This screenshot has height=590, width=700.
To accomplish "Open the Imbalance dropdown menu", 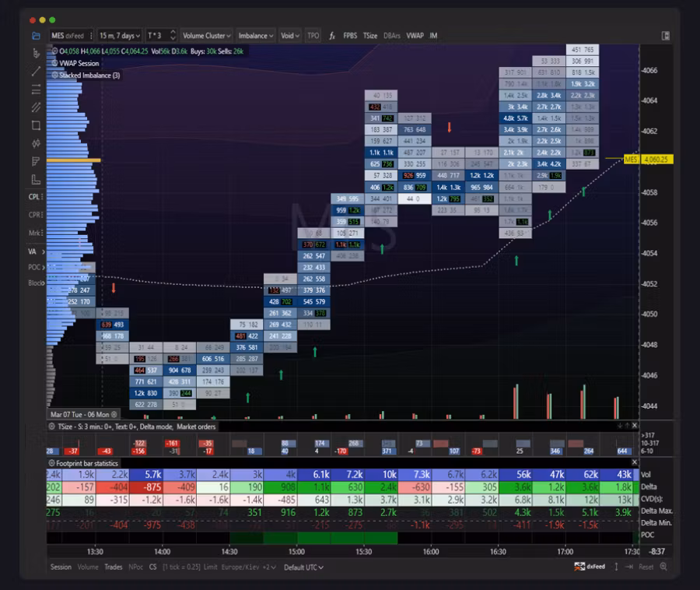I will pos(256,36).
